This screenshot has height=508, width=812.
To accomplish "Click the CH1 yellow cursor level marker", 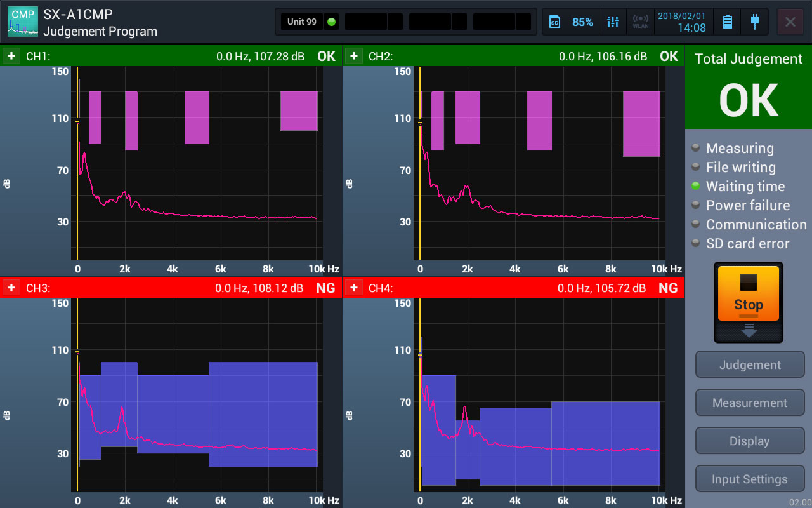I will pos(77,121).
